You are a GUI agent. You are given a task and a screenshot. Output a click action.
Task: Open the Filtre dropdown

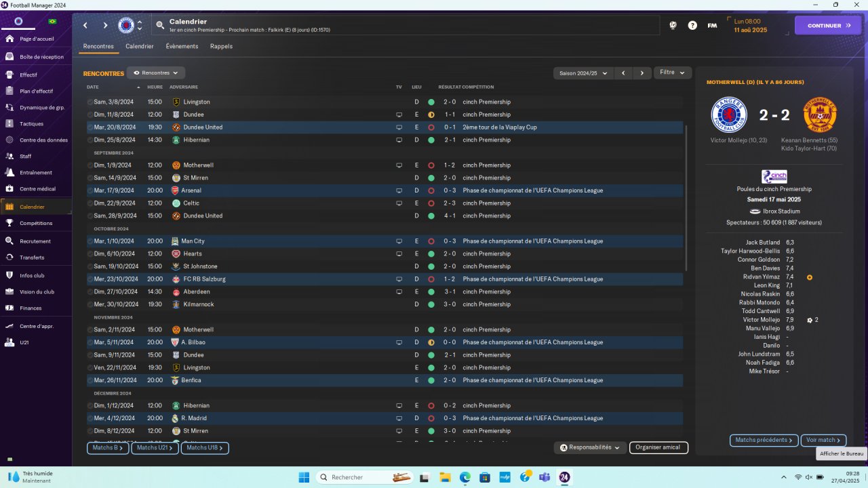point(673,73)
